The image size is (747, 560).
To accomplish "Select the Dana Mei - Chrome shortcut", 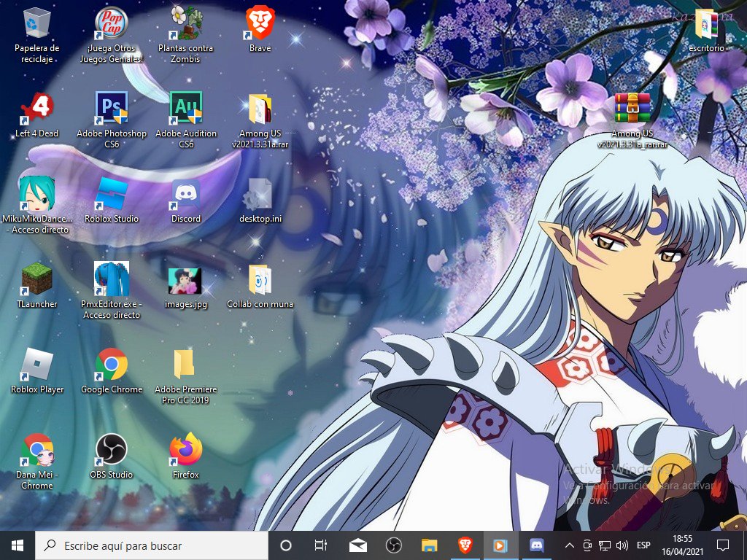I will coord(36,462).
